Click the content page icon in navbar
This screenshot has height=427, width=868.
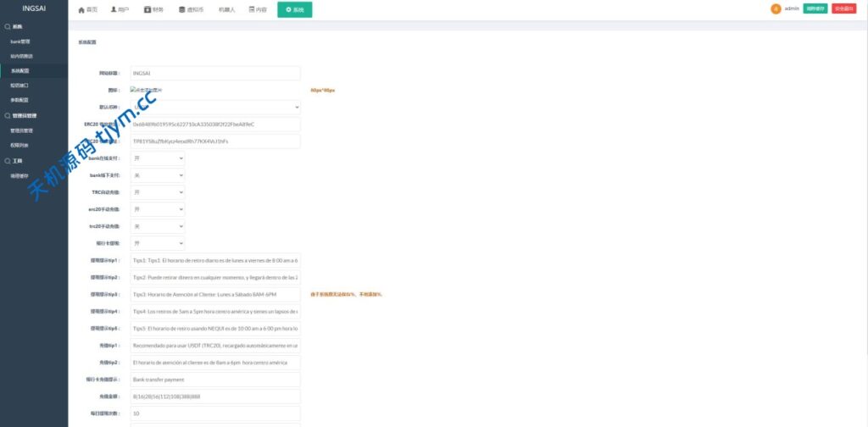(x=252, y=10)
